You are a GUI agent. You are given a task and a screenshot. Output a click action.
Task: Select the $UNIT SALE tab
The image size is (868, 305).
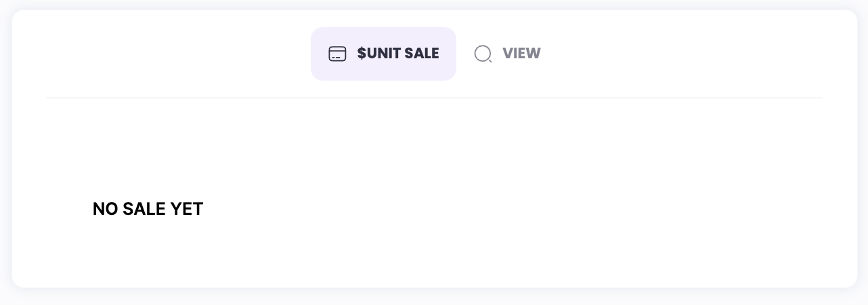click(383, 54)
